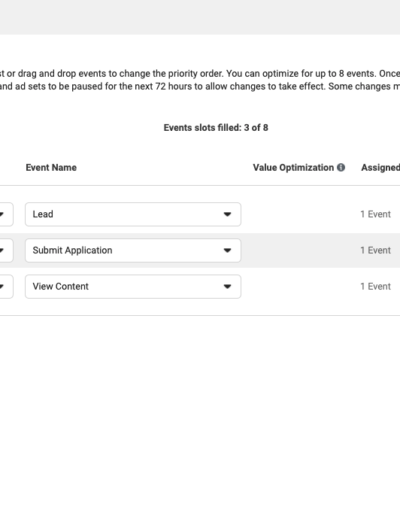Click 1 Event in the Lead row
Screen dimensions: 400x516
(375, 214)
